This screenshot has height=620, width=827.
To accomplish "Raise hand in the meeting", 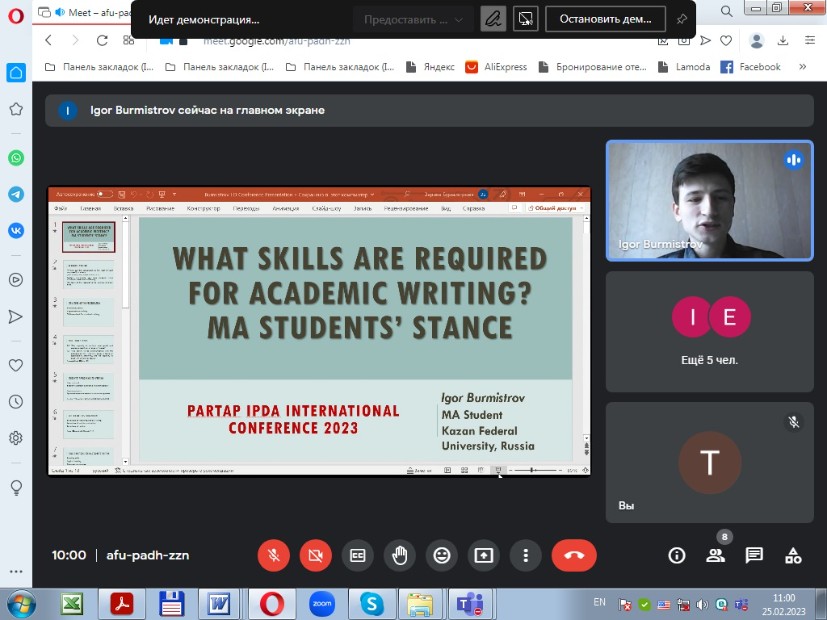I will click(400, 555).
